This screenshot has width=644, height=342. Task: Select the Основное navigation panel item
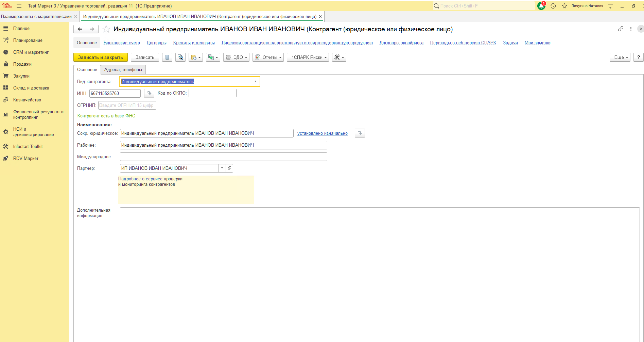point(87,43)
